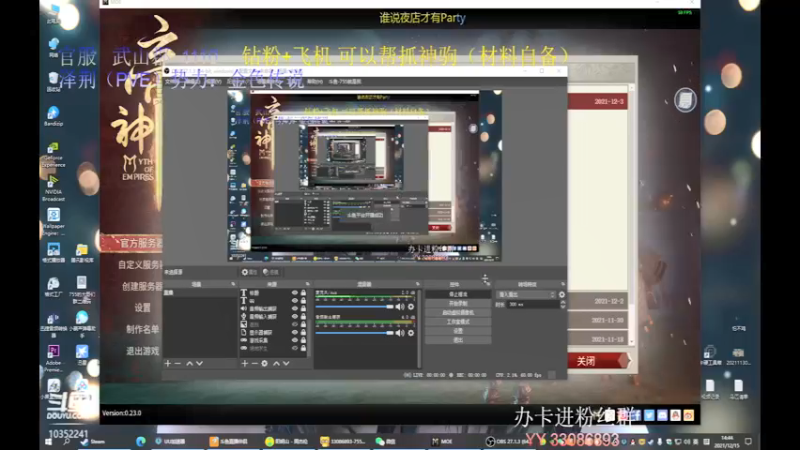Open transition properties gear in OBS
The height and width of the screenshot is (450, 800).
[x=562, y=294]
